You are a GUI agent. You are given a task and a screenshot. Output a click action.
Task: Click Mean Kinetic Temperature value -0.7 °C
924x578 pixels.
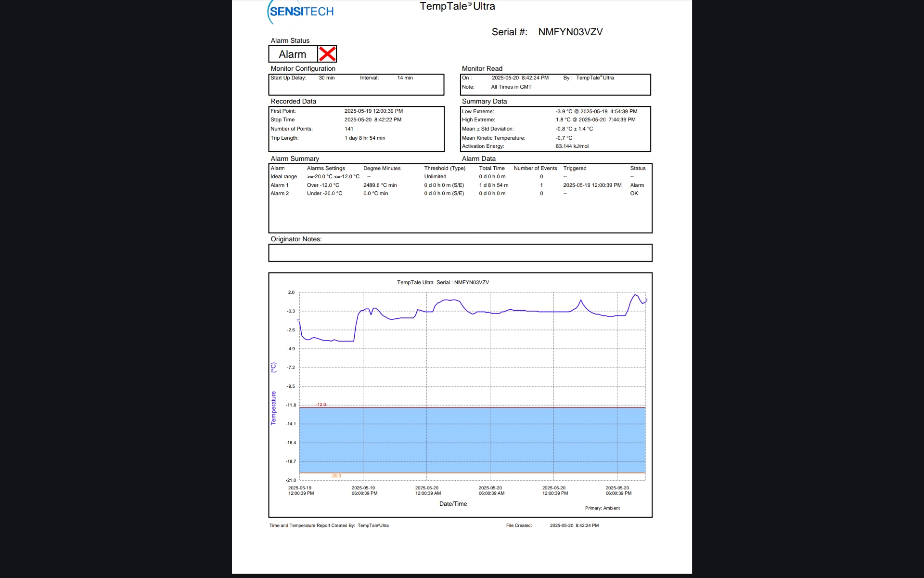tap(564, 138)
